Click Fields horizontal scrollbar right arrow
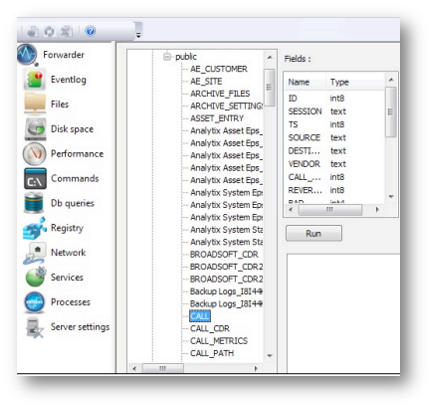The width and height of the screenshot is (433, 409). [x=377, y=210]
